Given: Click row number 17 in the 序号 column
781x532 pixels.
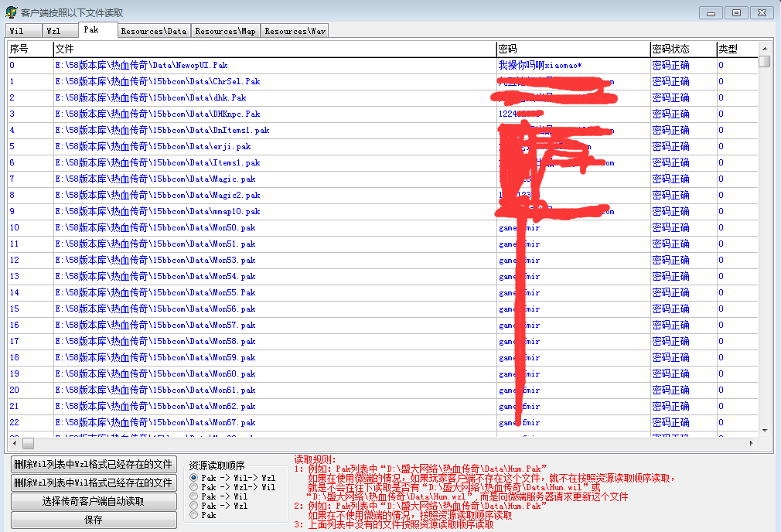Looking at the screenshot, I should (x=15, y=341).
